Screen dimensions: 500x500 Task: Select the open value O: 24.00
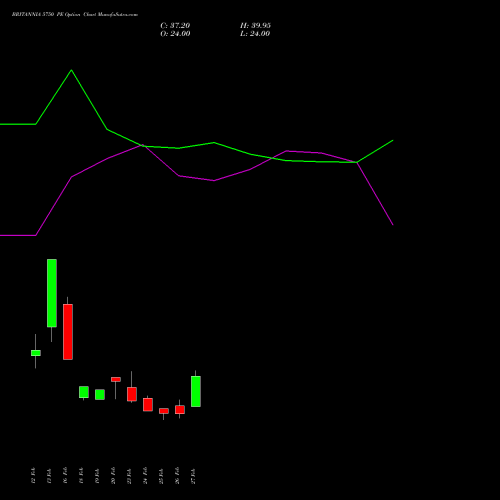point(175,34)
